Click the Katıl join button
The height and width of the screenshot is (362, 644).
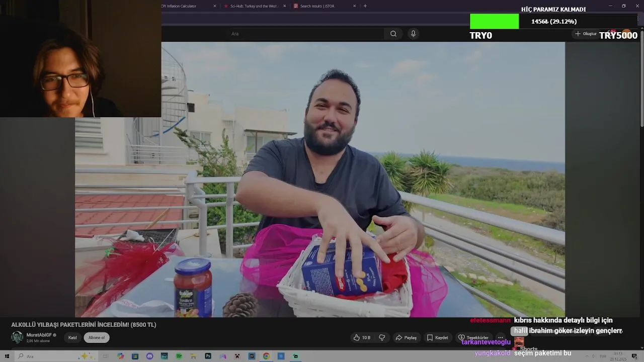coord(72,337)
